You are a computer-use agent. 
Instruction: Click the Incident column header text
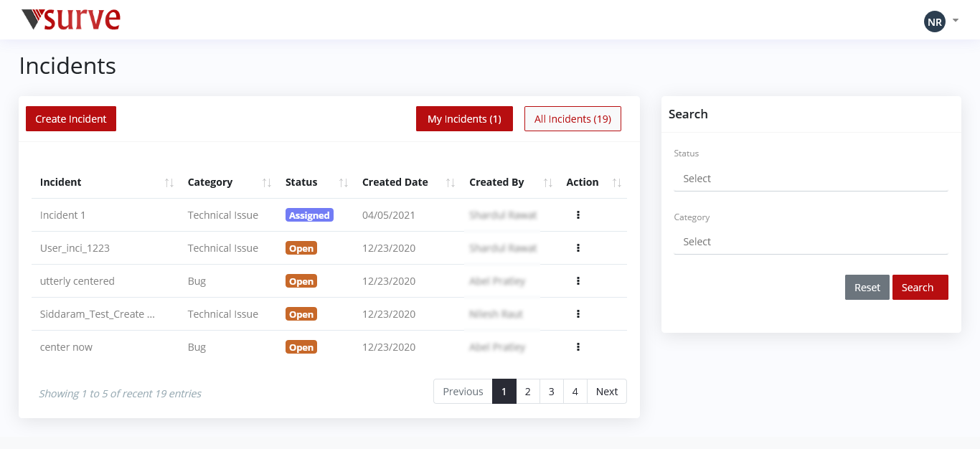pyautogui.click(x=61, y=182)
